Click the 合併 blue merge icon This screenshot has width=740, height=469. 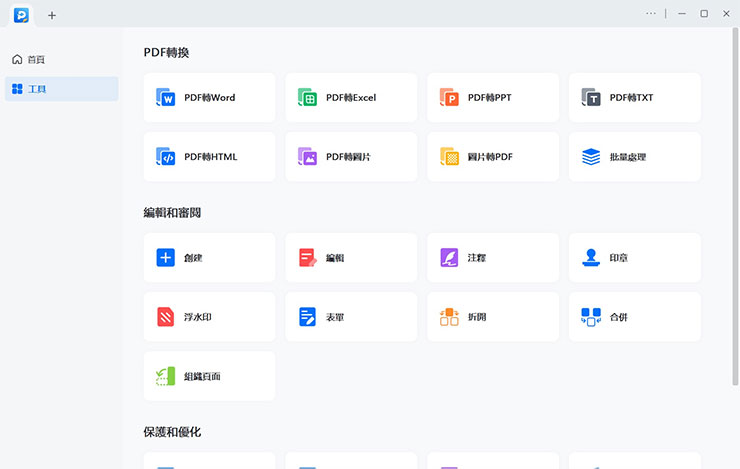(x=591, y=317)
